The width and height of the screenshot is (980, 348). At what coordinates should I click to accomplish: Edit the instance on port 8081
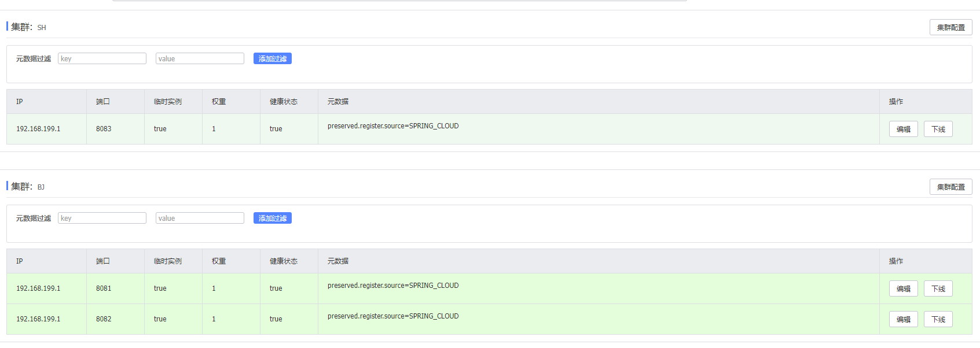click(x=903, y=288)
